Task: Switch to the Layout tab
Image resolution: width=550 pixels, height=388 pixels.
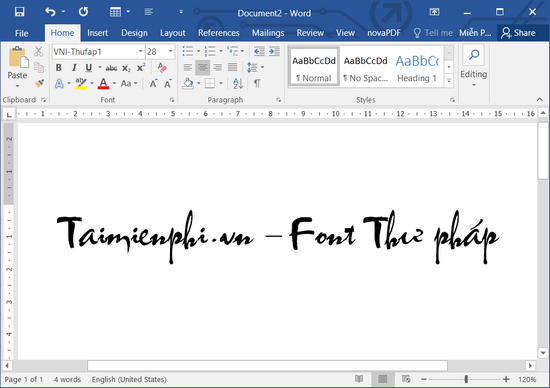Action: (x=173, y=33)
